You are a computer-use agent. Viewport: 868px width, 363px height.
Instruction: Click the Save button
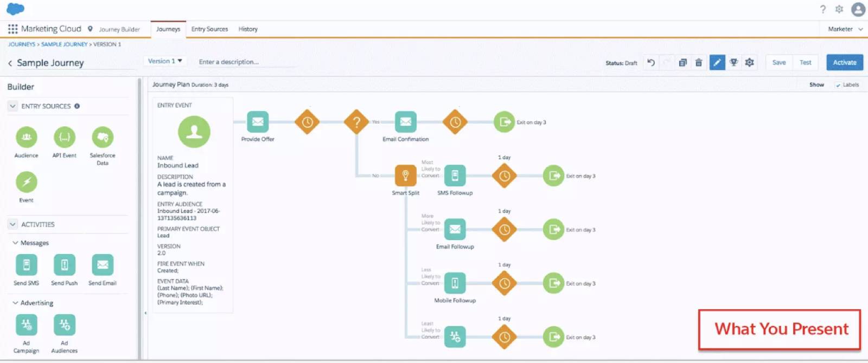click(x=779, y=62)
